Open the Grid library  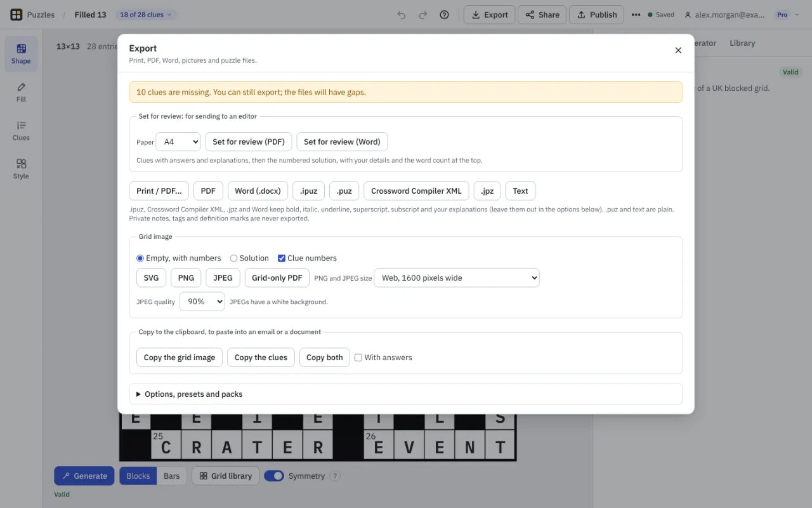tap(225, 476)
